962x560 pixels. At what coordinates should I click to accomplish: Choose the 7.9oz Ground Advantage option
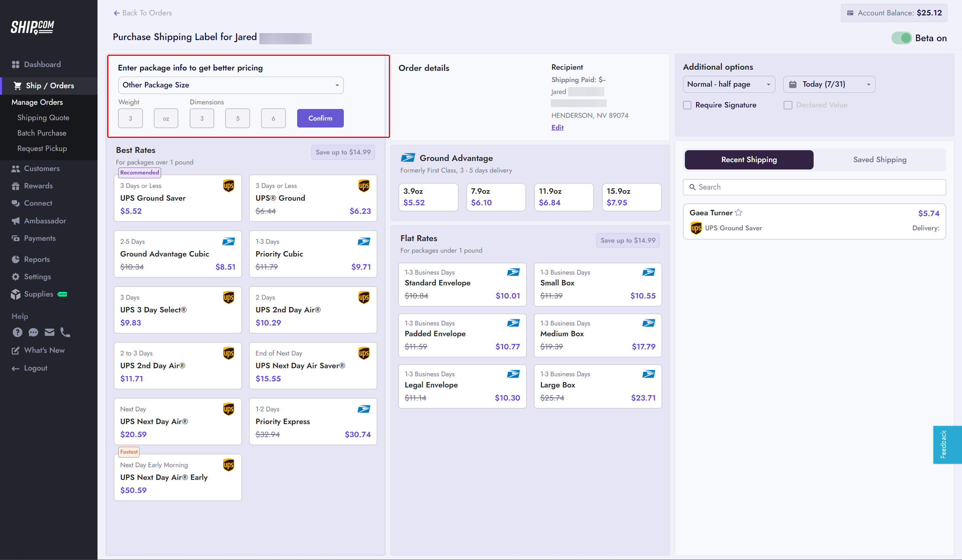click(x=496, y=197)
